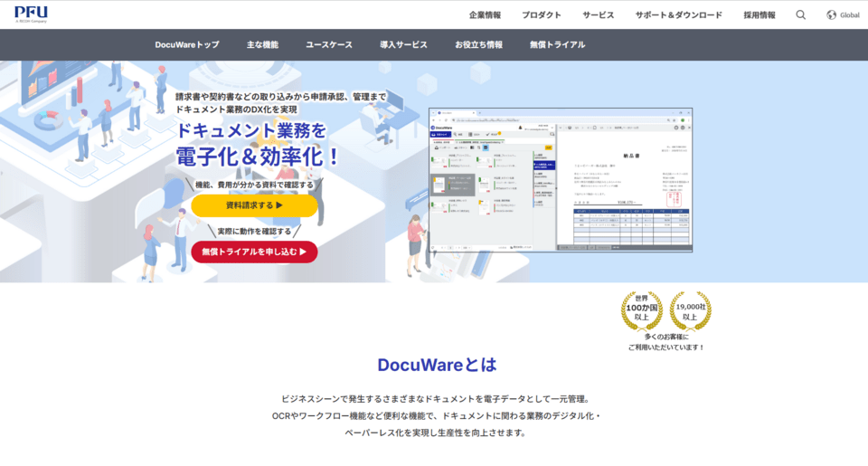The width and height of the screenshot is (868, 466).
Task: Open the search magnifier icon
Action: point(800,15)
